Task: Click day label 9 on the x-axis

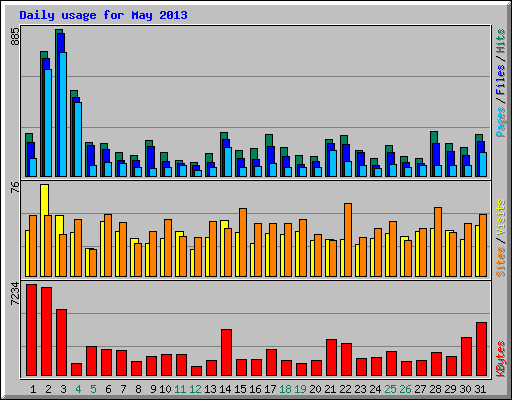Action: [153, 389]
